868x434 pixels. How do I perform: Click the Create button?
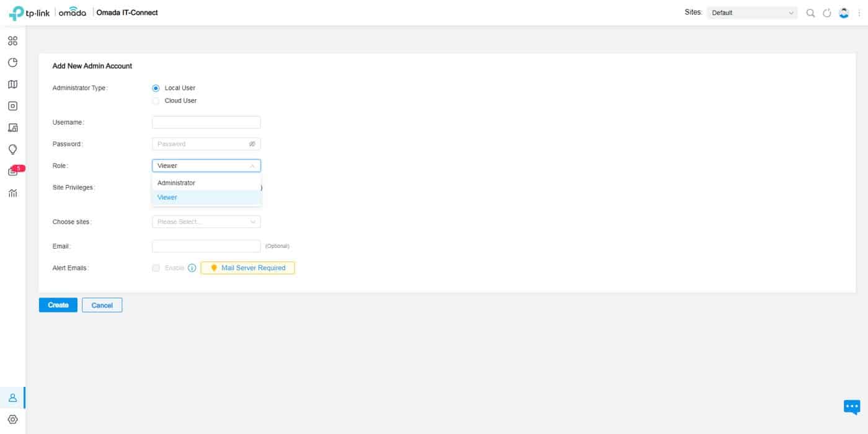(58, 305)
